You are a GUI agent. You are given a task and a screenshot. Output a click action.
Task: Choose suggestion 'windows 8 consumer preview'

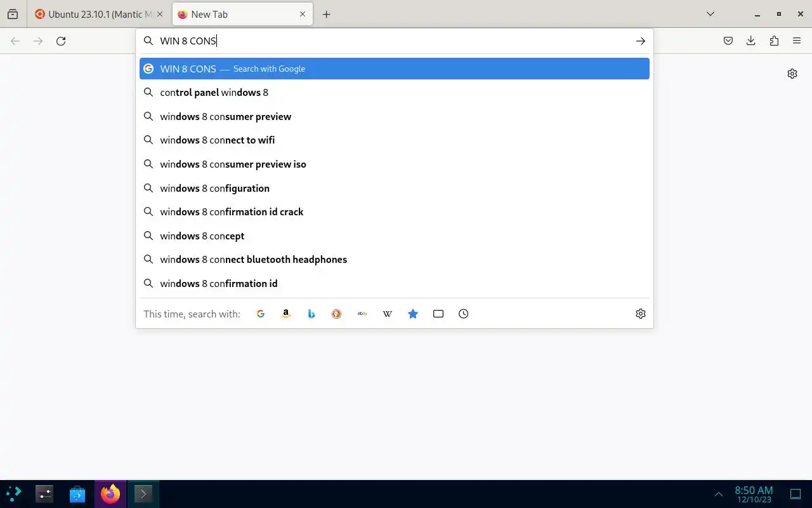(395, 116)
